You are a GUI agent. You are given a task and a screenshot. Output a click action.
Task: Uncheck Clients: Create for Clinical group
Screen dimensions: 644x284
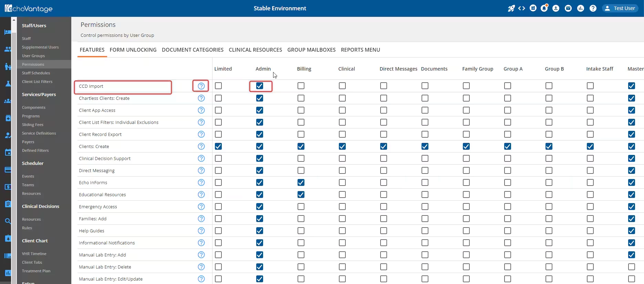point(342,146)
